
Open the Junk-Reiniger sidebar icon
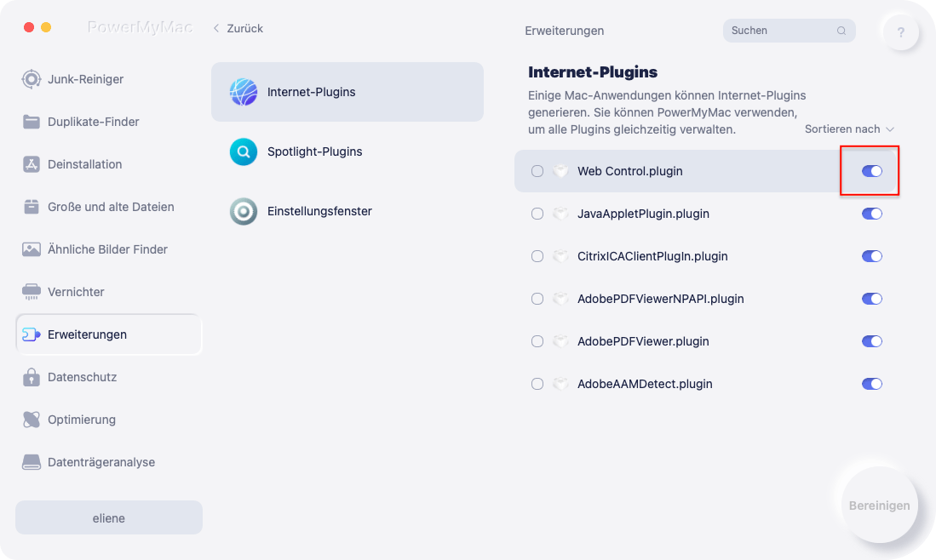coord(32,79)
